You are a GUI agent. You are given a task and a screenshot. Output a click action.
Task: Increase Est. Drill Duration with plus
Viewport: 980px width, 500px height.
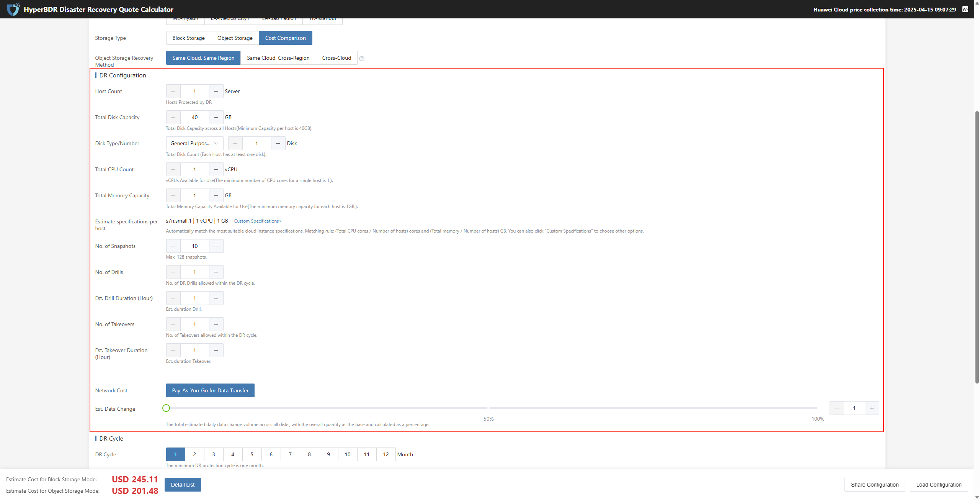click(x=216, y=298)
